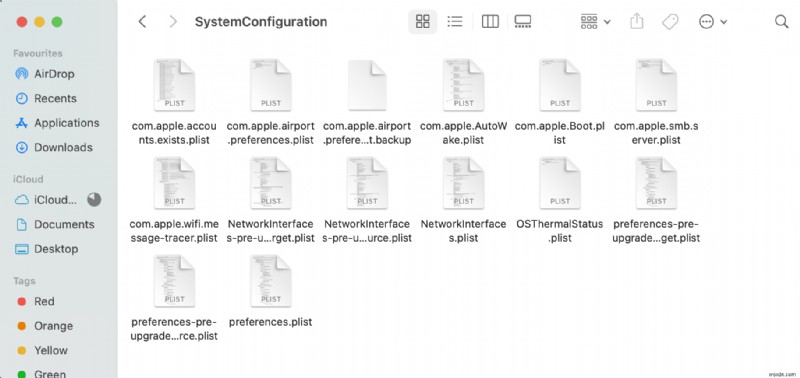Select preferences-pre-upgrade...rce.plist file icon
Screen dimensions: 800x378
[174, 281]
